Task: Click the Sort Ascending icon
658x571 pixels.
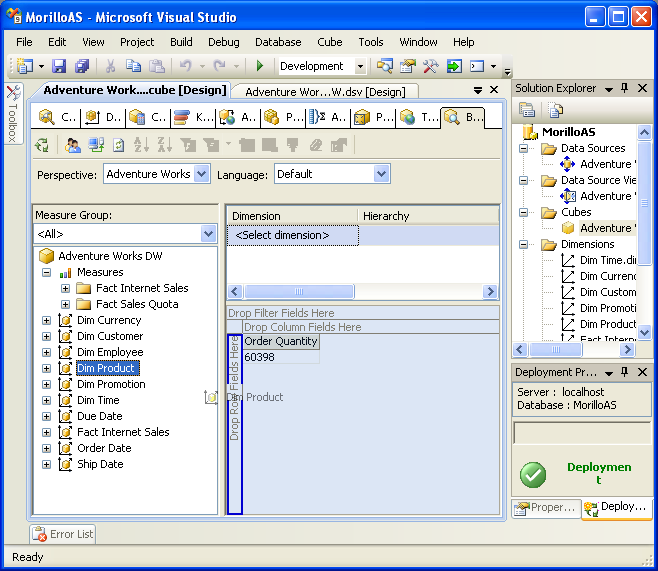Action: (x=141, y=145)
